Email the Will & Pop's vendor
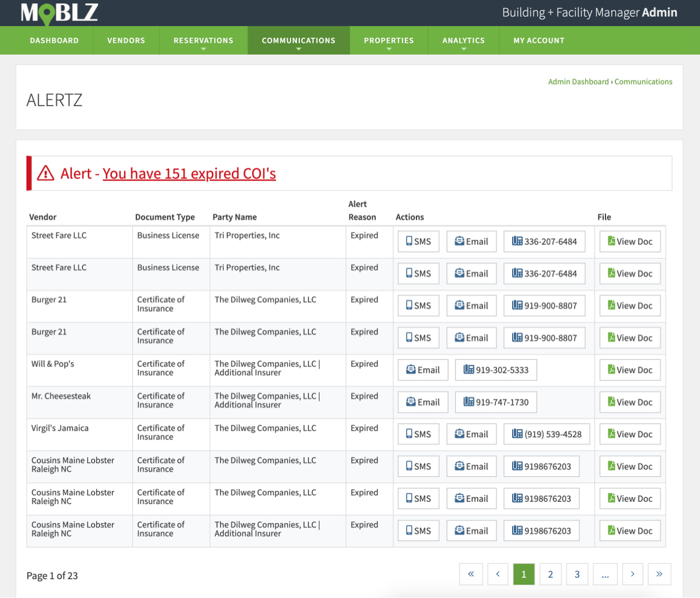The image size is (700, 598). coord(423,370)
